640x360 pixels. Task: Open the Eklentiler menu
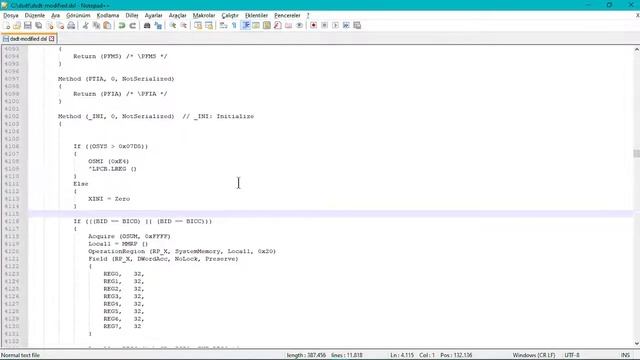pyautogui.click(x=256, y=15)
